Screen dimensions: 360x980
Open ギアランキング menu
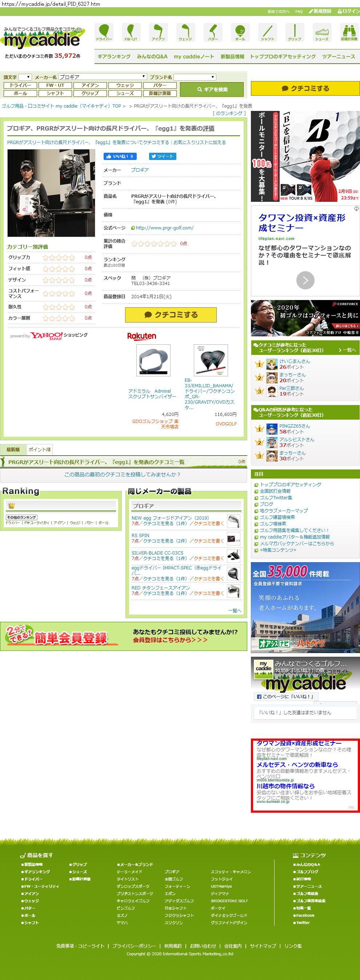(x=114, y=57)
